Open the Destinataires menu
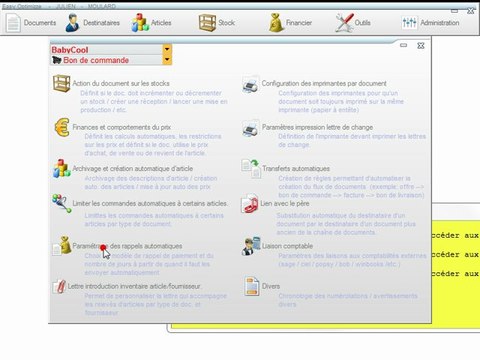 coord(101,23)
